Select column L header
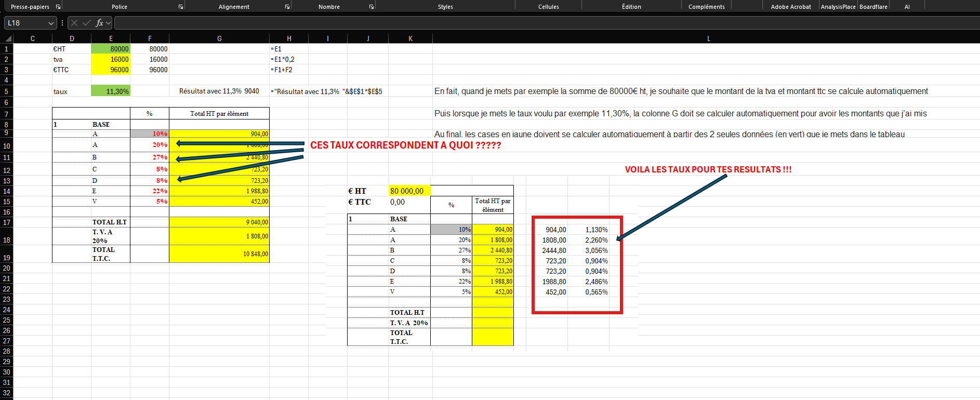Viewport: 980px width, 400px height. tap(708, 38)
